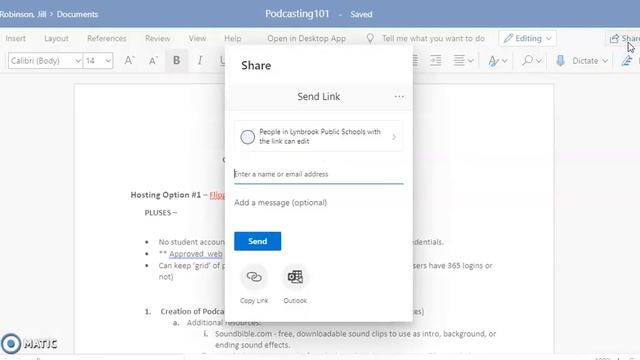Expand the text styles dropdown arrow
Image resolution: width=640 pixels, height=360 pixels.
(504, 61)
